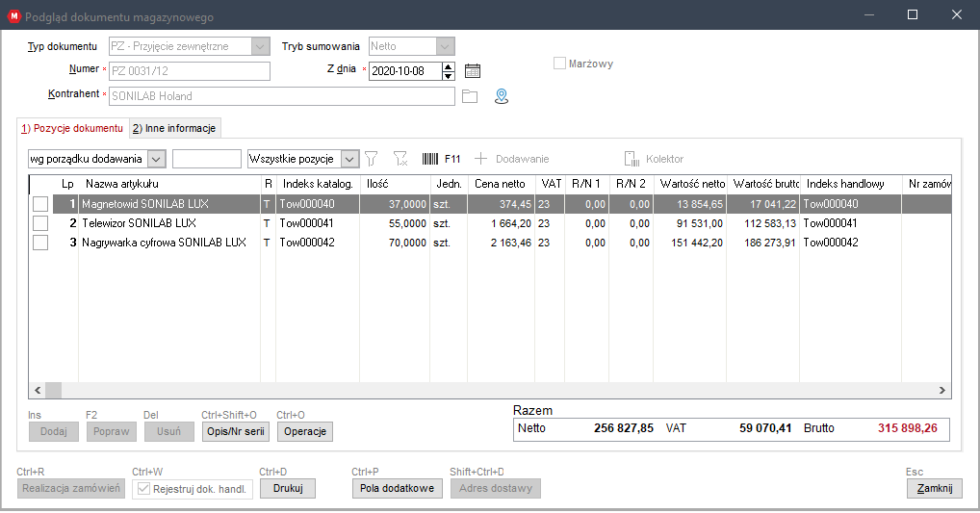Click the Adres dostawy button
The image size is (980, 513).
(x=496, y=489)
